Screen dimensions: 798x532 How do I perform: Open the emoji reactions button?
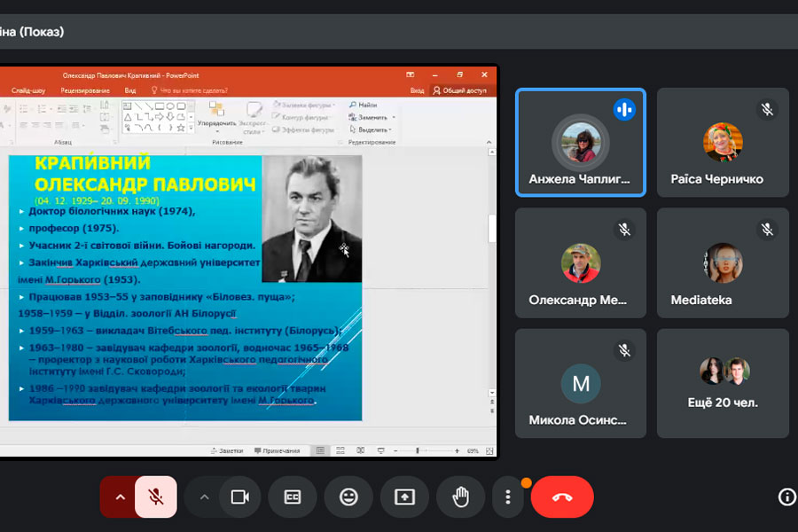348,497
